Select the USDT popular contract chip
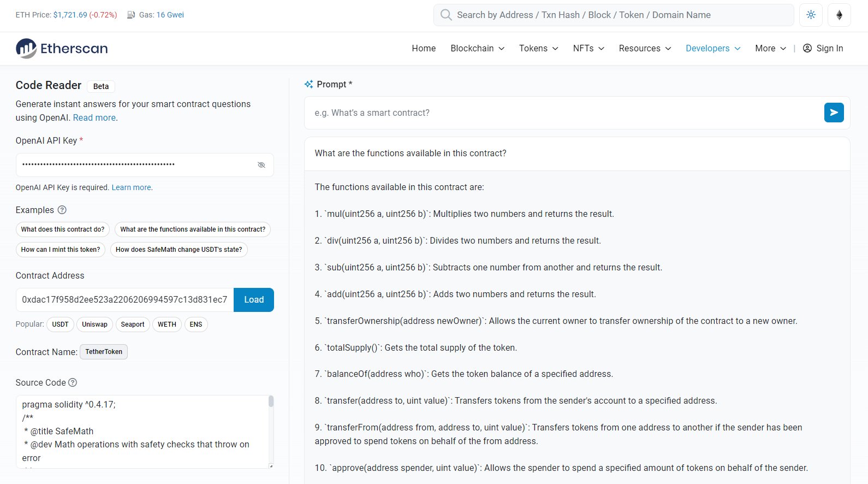868x484 pixels. pos(60,324)
